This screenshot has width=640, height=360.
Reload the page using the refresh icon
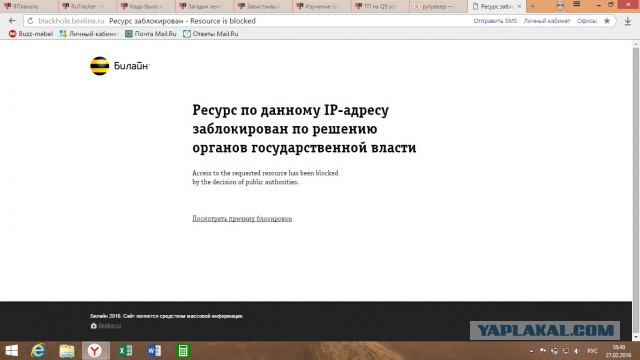click(x=30, y=21)
